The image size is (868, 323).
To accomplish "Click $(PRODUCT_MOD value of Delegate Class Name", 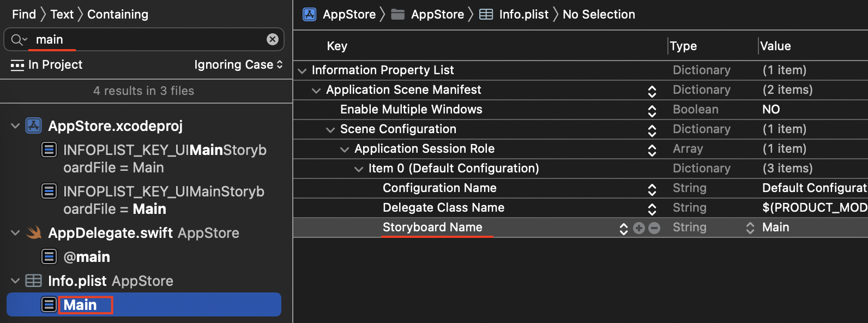I will [x=815, y=207].
